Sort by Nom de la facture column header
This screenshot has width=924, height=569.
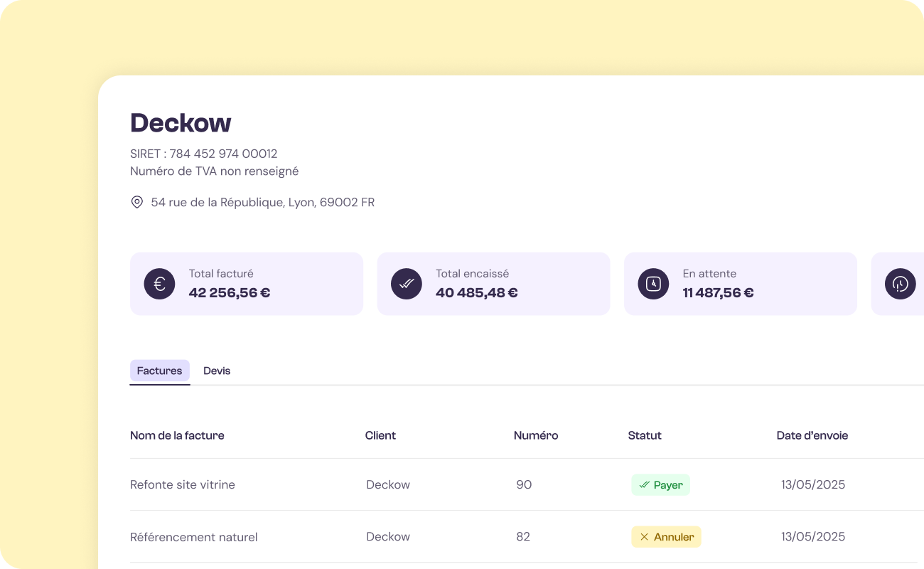177,435
